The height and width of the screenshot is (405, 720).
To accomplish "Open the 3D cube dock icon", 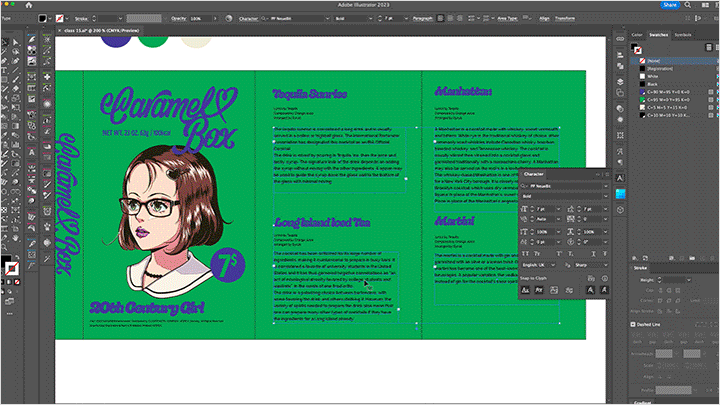I will 620,210.
